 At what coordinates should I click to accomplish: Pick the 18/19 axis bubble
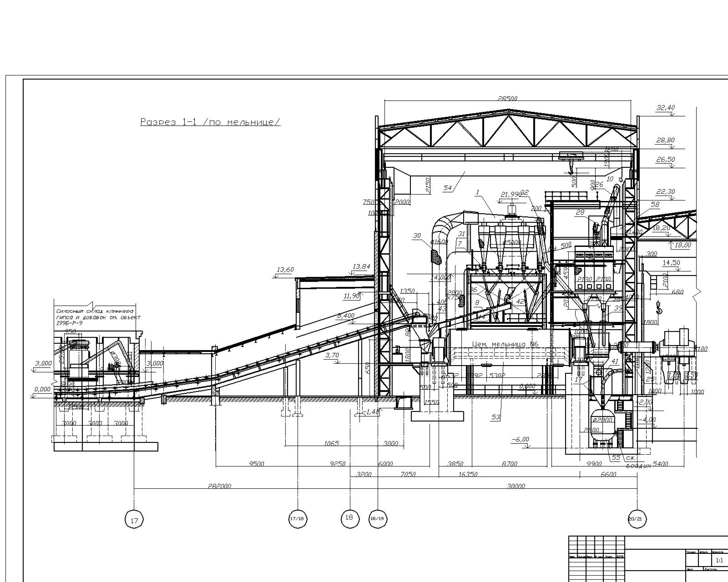click(x=378, y=519)
